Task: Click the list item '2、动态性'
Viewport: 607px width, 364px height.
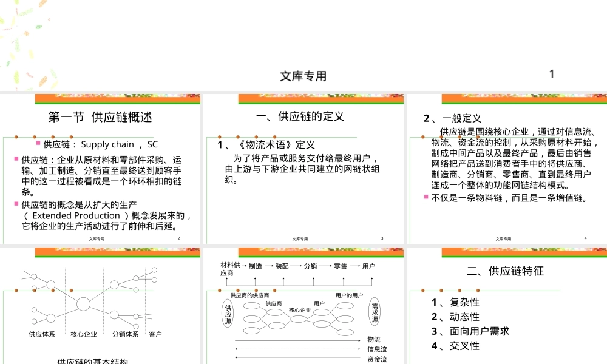Action: pos(455,317)
